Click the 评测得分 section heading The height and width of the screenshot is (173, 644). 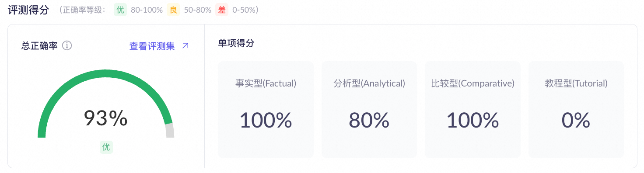(28, 10)
